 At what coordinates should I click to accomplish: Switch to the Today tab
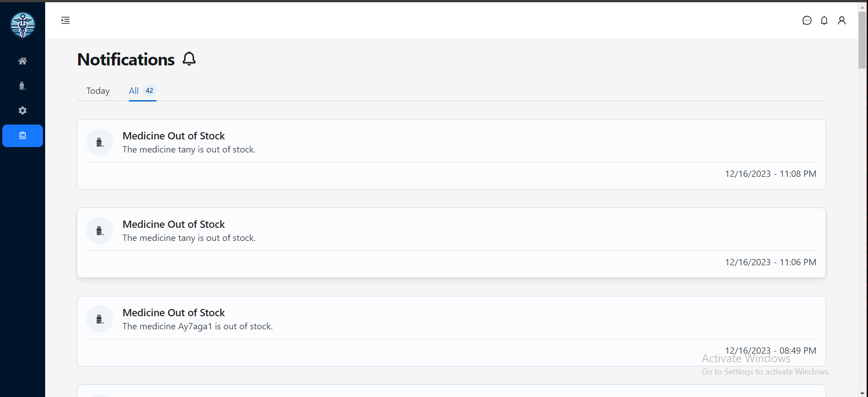pyautogui.click(x=98, y=91)
